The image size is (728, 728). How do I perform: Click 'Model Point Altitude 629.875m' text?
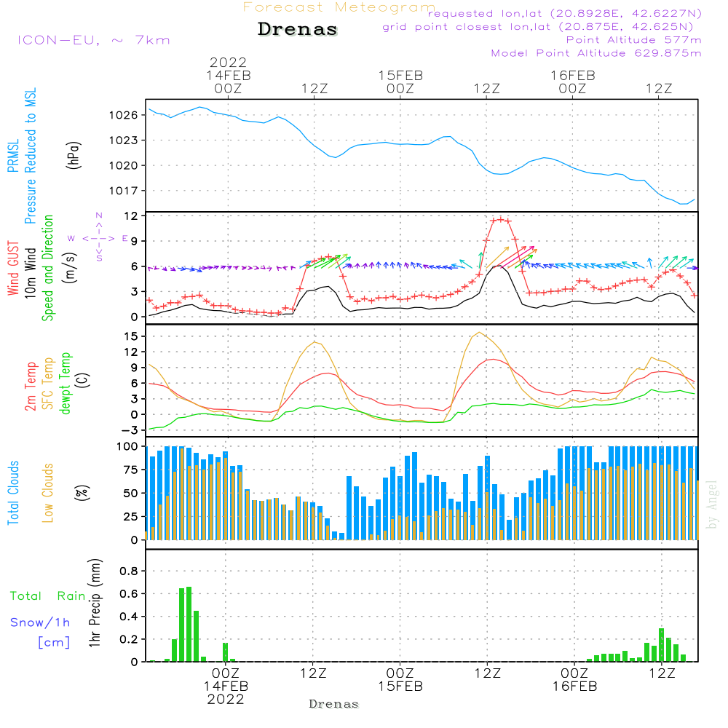click(596, 53)
